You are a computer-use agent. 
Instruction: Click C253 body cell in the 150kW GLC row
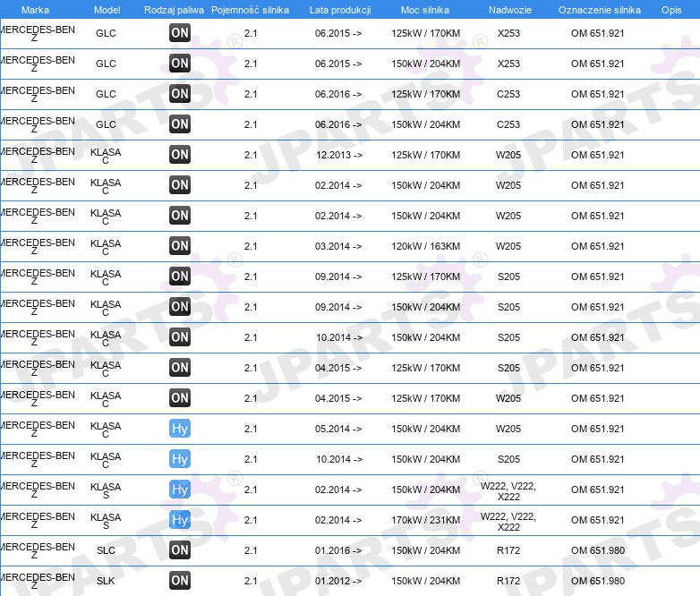tap(508, 124)
